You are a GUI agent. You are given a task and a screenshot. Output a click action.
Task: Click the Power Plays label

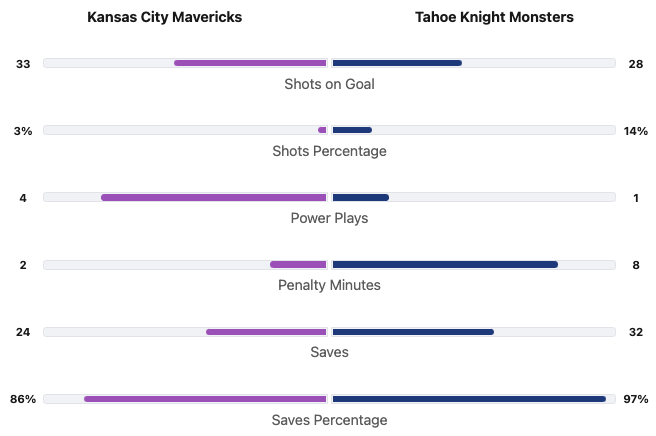[x=329, y=218]
